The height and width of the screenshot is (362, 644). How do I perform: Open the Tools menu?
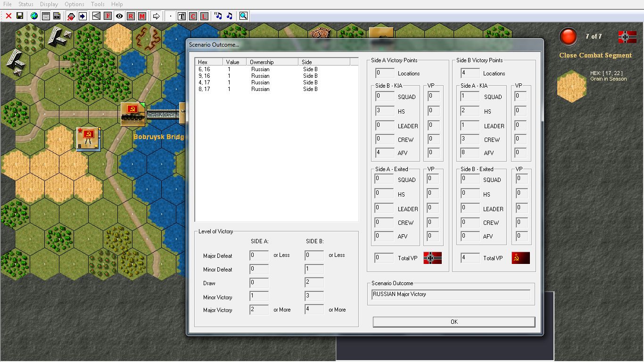coord(98,4)
